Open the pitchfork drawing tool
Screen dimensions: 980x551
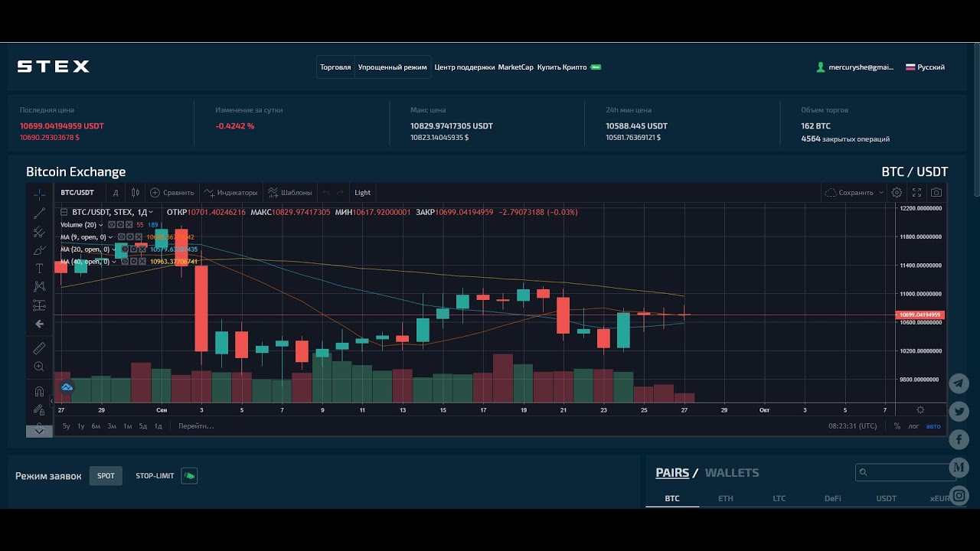pos(39,232)
